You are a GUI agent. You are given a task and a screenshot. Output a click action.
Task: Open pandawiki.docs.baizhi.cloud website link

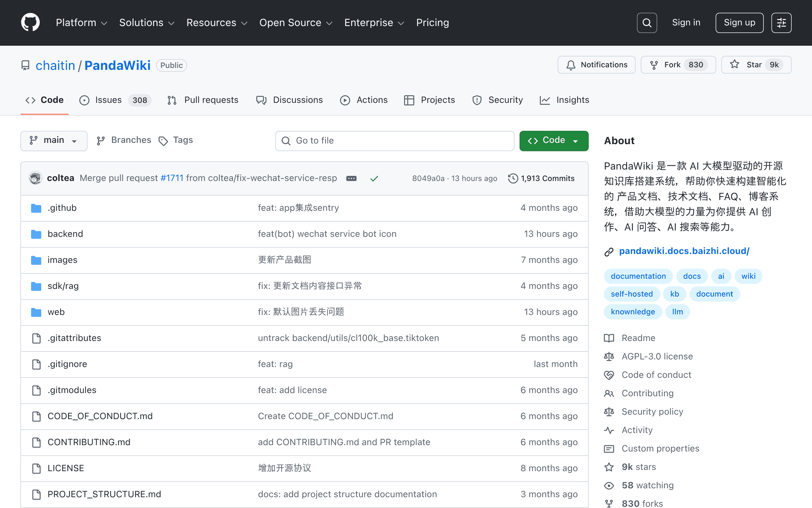(684, 251)
